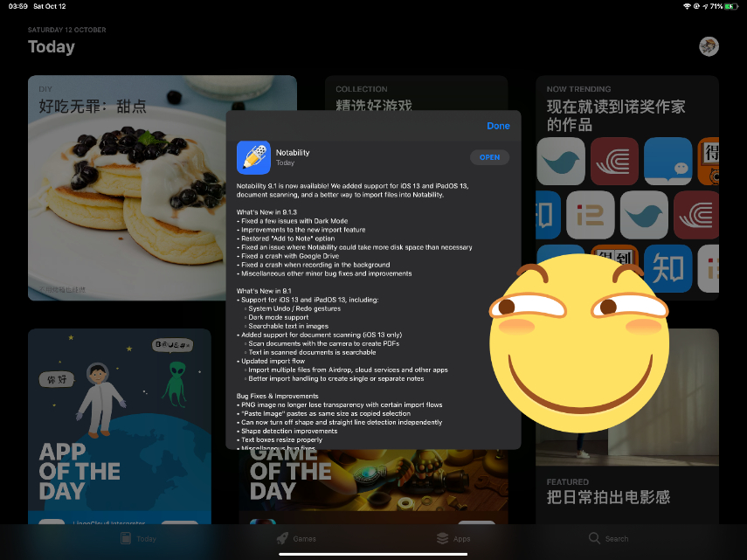Image resolution: width=747 pixels, height=560 pixels.
Task: Tap the red swirl app icon in trending top row
Action: 614,162
